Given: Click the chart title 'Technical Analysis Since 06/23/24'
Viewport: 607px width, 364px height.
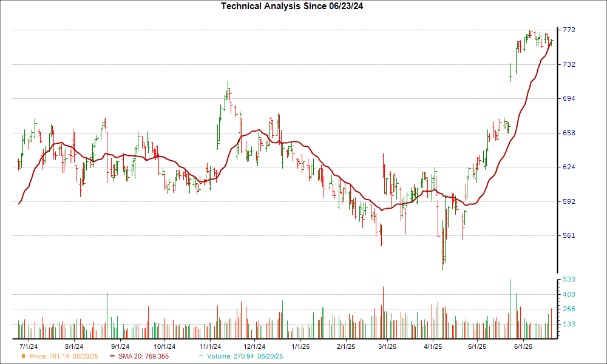Looking at the screenshot, I should [292, 6].
